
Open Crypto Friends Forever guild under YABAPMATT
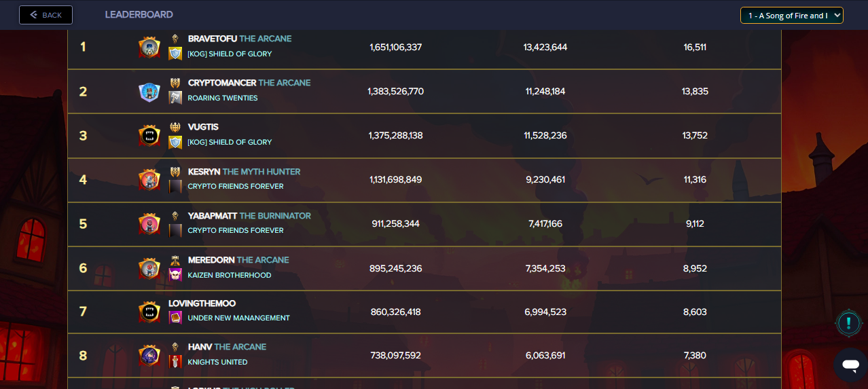[x=236, y=230]
